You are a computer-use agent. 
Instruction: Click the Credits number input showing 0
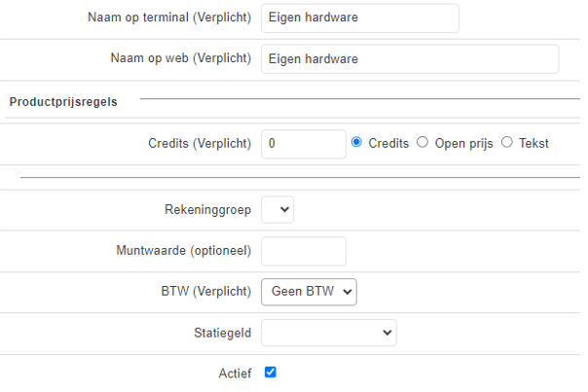tap(303, 143)
